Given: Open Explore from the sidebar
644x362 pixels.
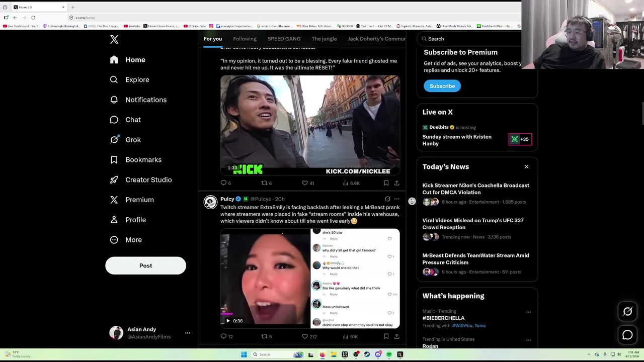Looking at the screenshot, I should tap(130, 79).
